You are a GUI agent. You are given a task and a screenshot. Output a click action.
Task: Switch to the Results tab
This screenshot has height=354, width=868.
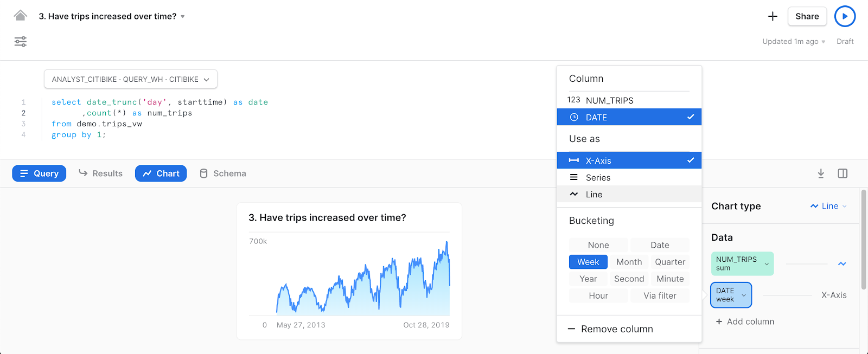[x=101, y=173]
